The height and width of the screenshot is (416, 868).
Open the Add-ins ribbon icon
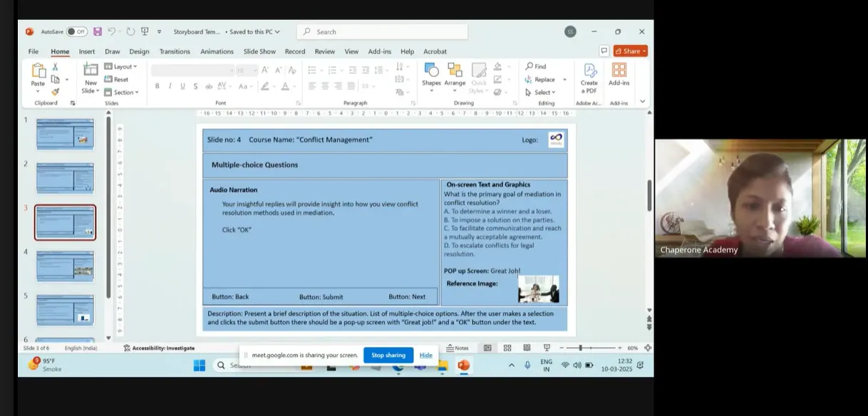tap(619, 74)
